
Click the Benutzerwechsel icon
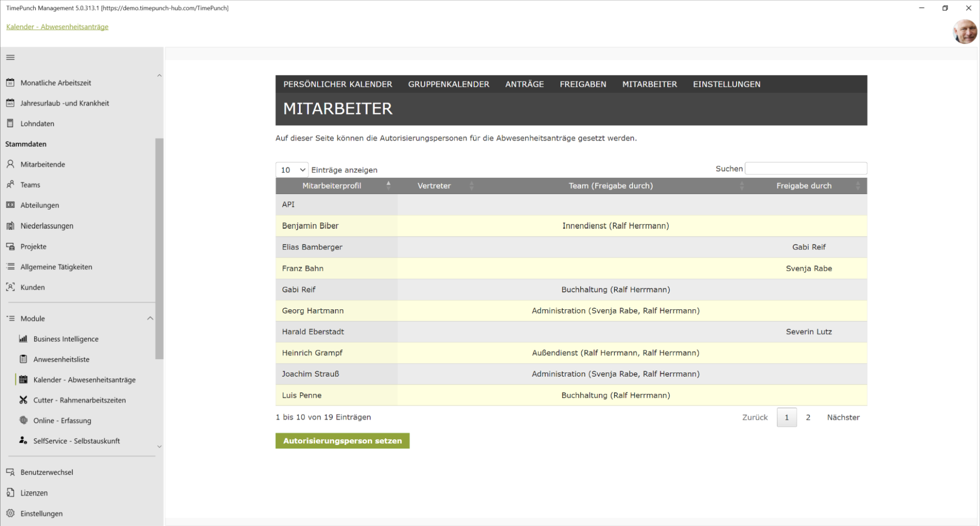pos(10,472)
